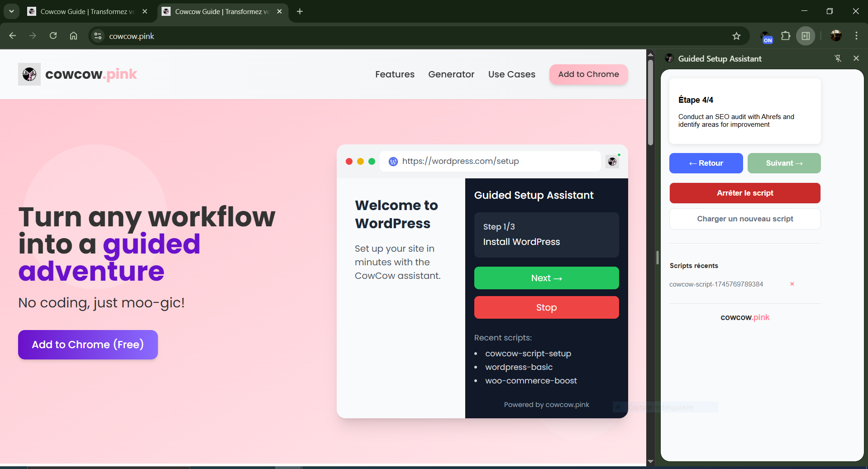Screen dimensions: 868x469
Task: Open a new browser tab
Action: (x=300, y=11)
